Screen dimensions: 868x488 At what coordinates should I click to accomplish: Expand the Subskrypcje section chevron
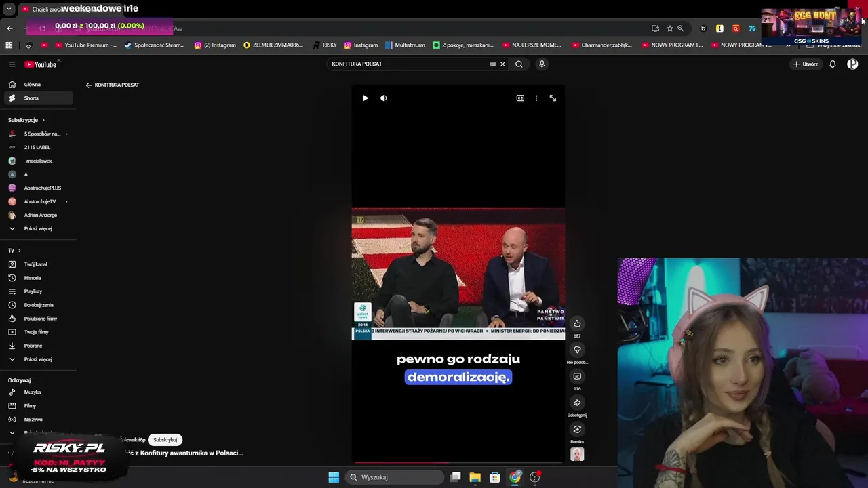tap(43, 120)
